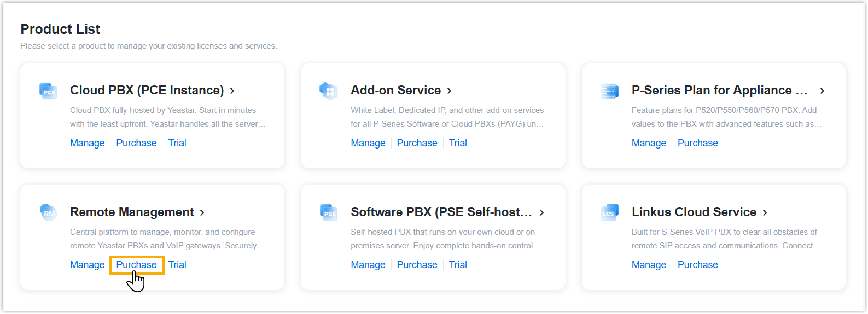Click Purchase under P-Series Plan for Appliance

click(x=697, y=143)
